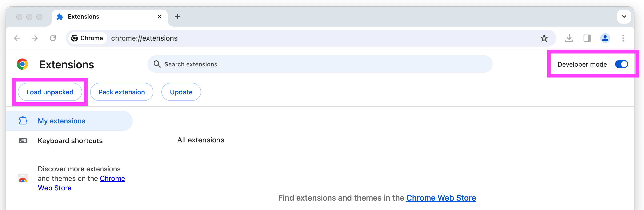Click the forward navigation arrow

(x=35, y=38)
